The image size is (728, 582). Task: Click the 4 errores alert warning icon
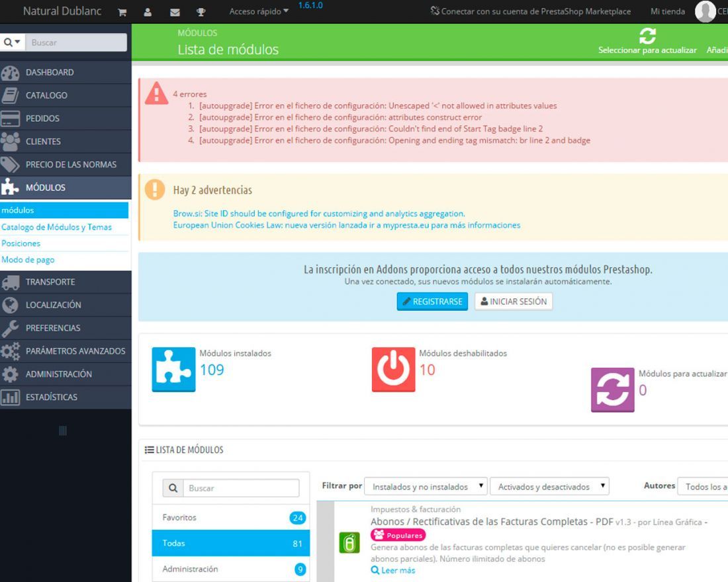[x=156, y=93]
